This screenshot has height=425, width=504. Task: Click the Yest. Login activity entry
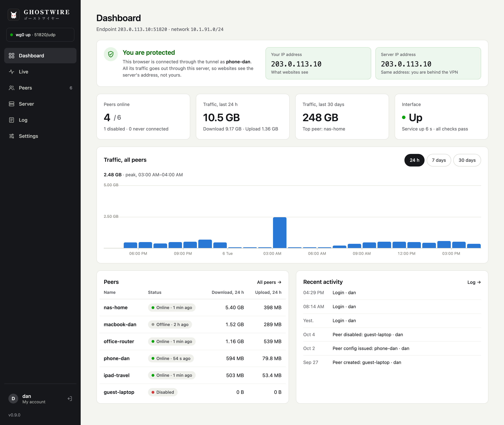pos(392,321)
